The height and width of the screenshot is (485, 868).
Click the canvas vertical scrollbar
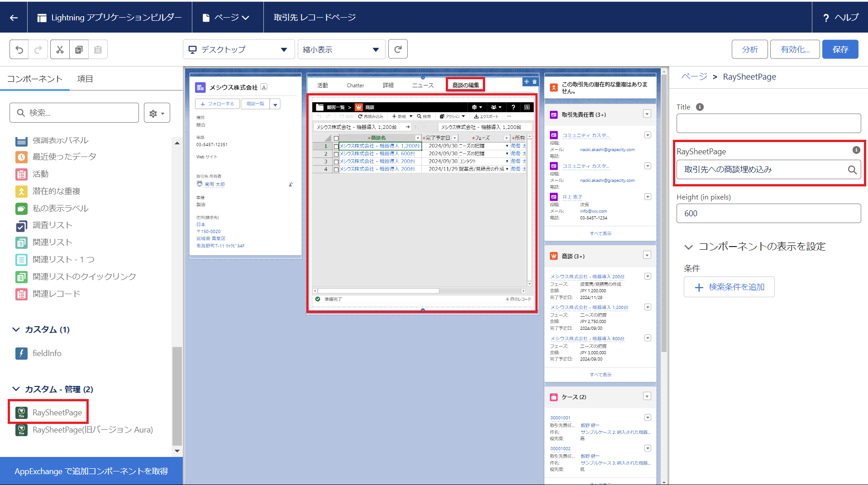point(664,213)
